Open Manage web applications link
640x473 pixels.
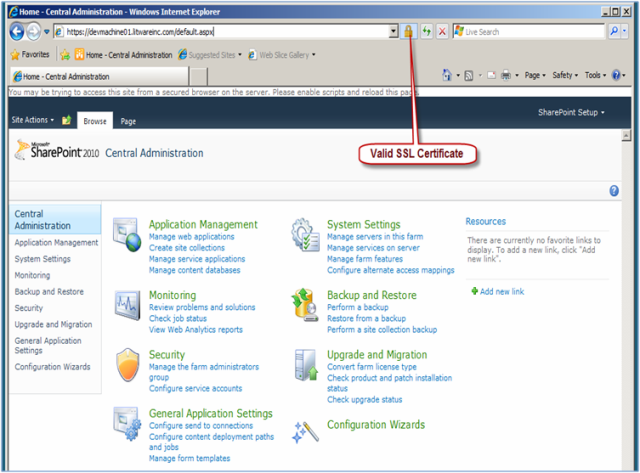pos(191,237)
